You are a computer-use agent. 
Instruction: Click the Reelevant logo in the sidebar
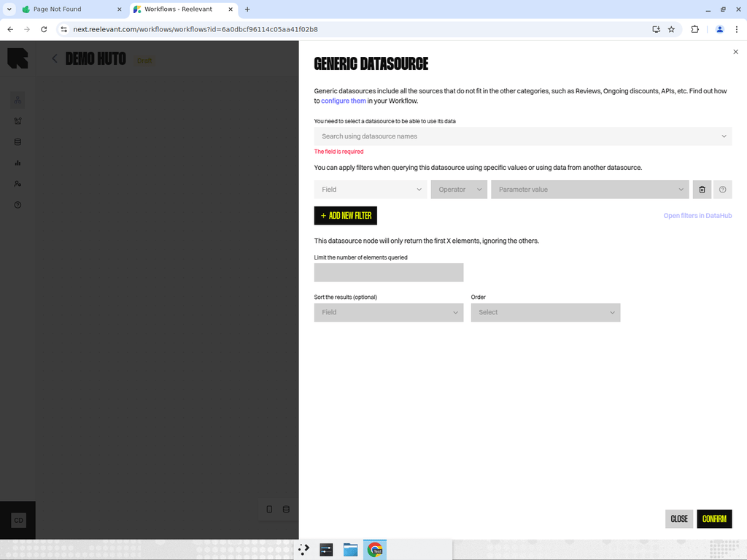click(x=18, y=58)
